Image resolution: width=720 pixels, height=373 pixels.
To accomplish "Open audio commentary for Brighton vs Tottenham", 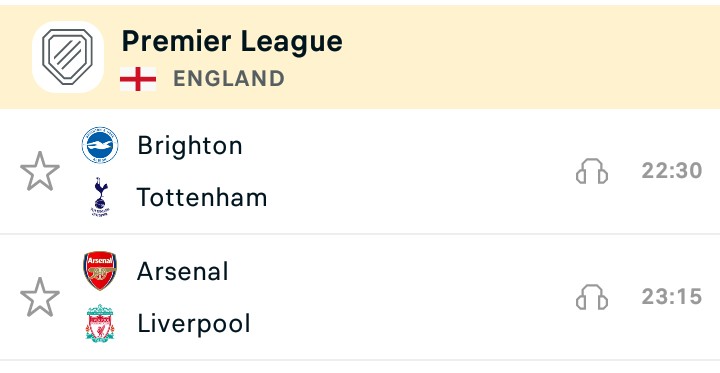I will [592, 171].
